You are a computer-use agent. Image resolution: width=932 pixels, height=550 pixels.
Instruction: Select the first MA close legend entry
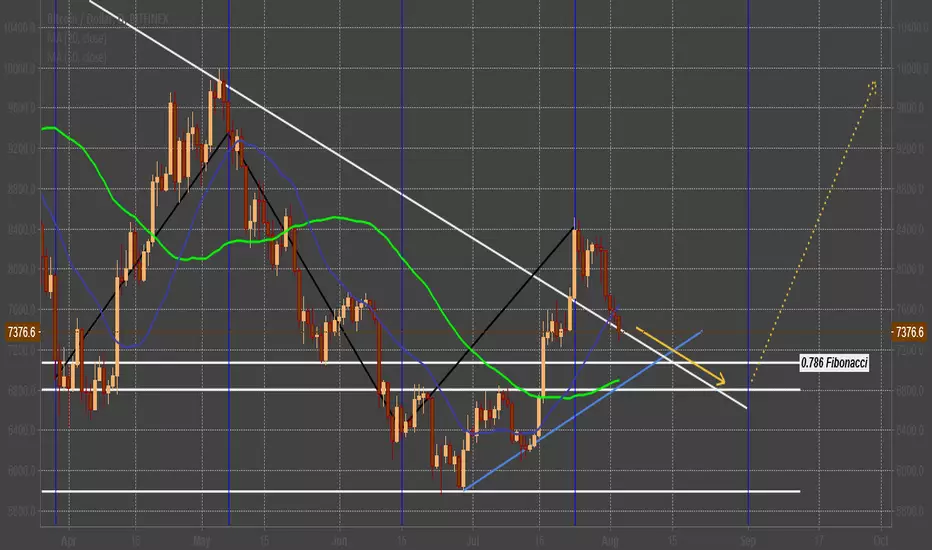point(76,39)
